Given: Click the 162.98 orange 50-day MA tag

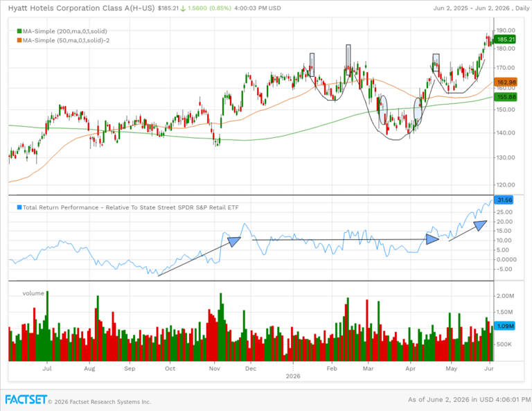Looking at the screenshot, I should [506, 82].
